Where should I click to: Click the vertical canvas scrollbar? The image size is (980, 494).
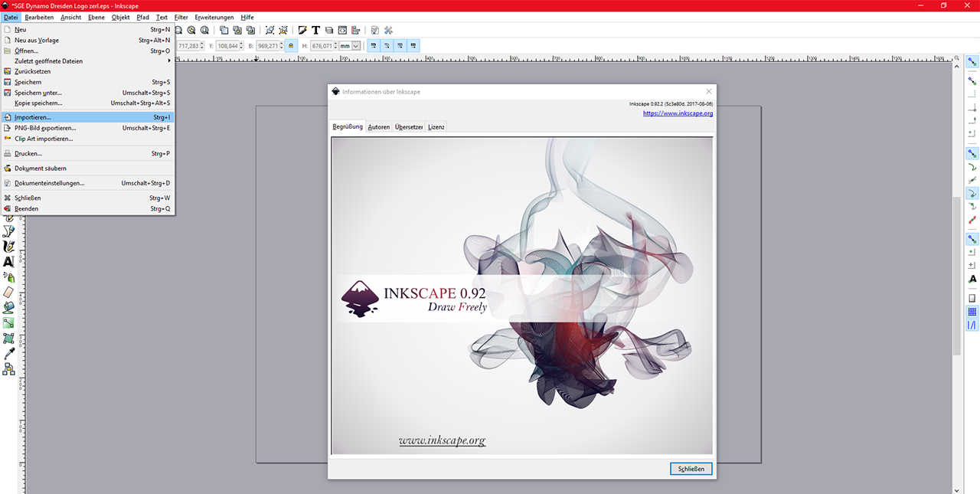tap(956, 276)
